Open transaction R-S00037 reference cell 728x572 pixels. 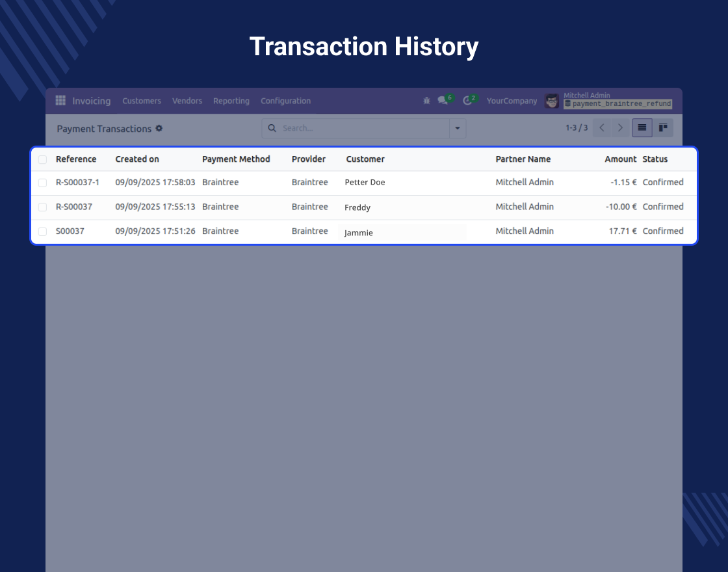(74, 207)
